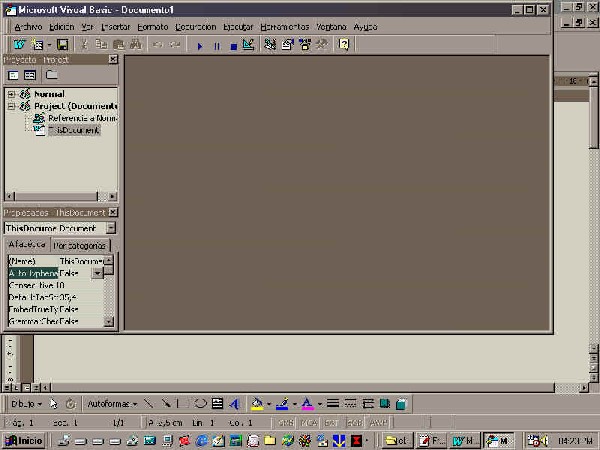This screenshot has width=600, height=450.
Task: Open the Insert object dropdown arrow
Action: pos(49,45)
